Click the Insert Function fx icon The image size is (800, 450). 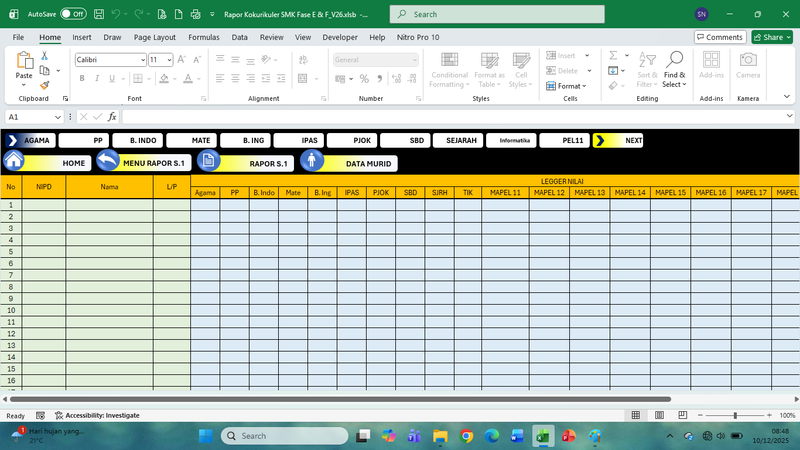coord(112,117)
